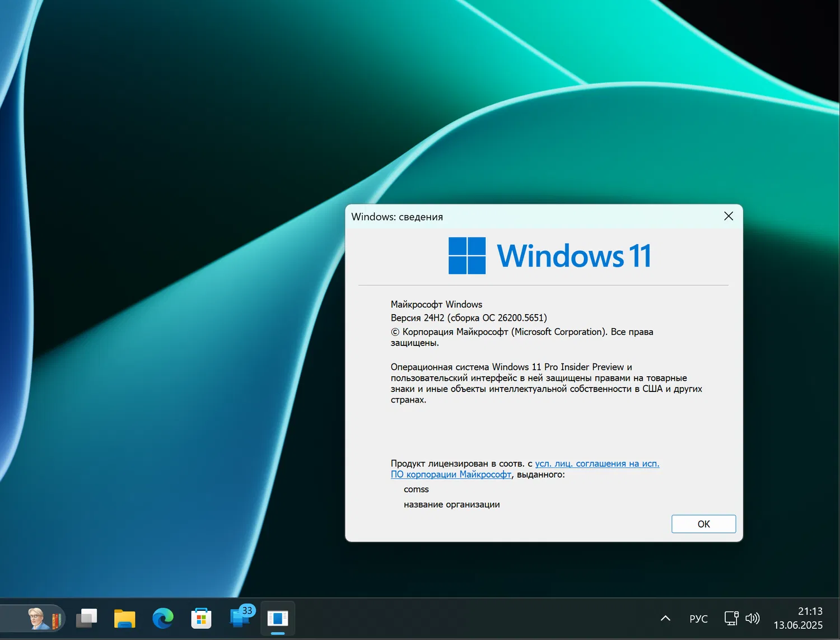Open File Explorer from the taskbar
Image resolution: width=840 pixels, height=640 pixels.
[124, 618]
